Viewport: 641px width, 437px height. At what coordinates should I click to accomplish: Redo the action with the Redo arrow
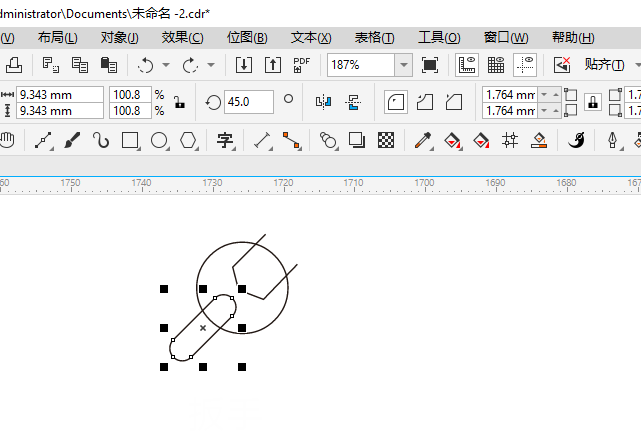click(x=190, y=65)
